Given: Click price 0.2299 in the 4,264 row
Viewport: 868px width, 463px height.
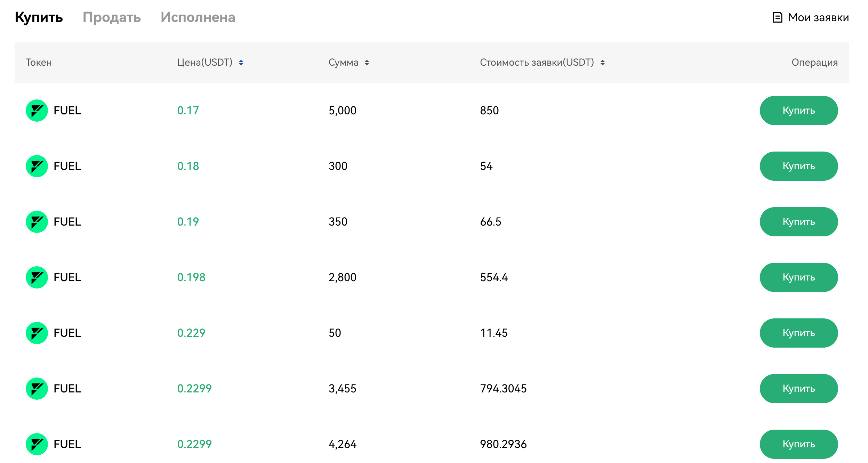Looking at the screenshot, I should click(194, 444).
